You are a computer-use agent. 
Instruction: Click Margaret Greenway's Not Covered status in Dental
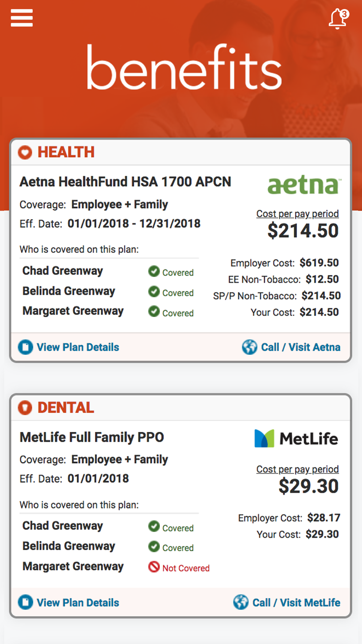point(179,567)
